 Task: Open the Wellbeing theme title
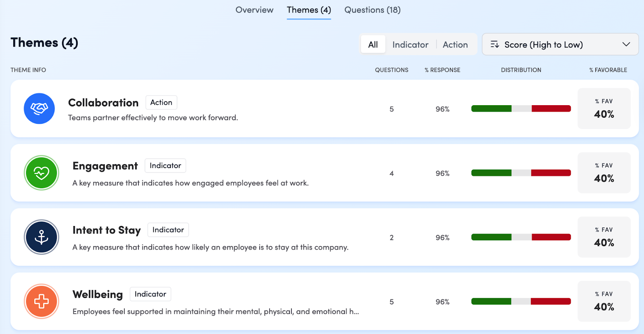coord(97,295)
